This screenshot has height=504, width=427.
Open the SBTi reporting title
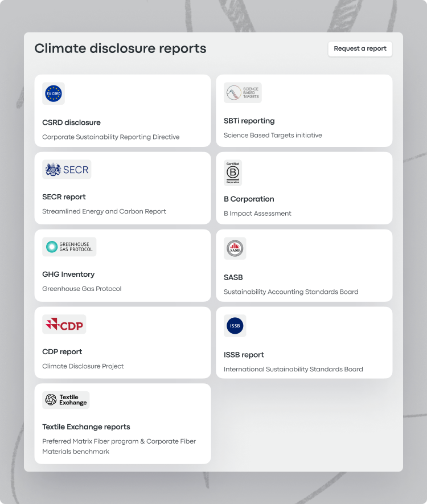(249, 121)
